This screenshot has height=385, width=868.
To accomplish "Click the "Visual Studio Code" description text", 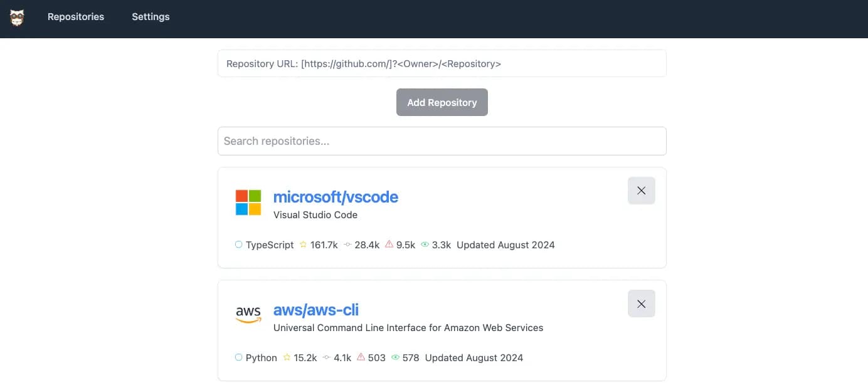I will pos(315,214).
